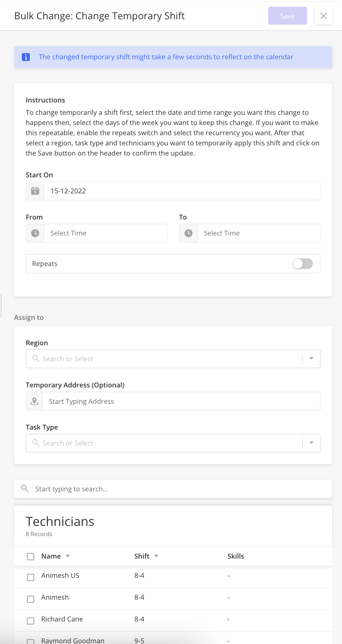Click the clock icon in To field
The height and width of the screenshot is (644, 342).
point(188,233)
